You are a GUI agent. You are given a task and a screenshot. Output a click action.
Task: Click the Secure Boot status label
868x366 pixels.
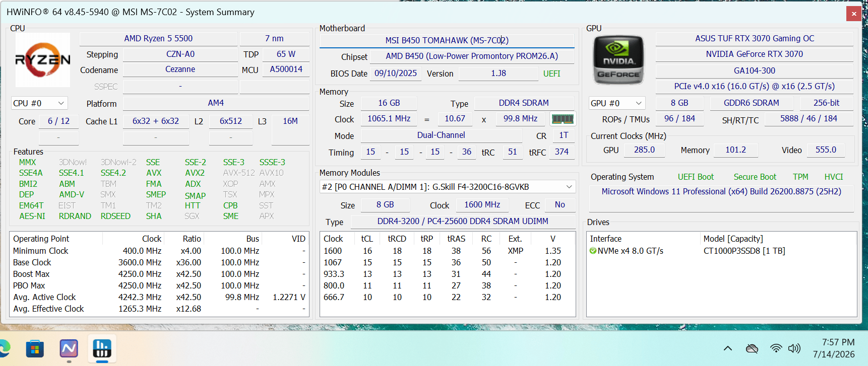(755, 177)
